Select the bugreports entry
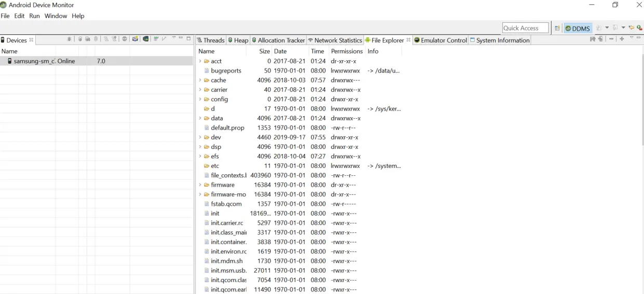 (226, 71)
